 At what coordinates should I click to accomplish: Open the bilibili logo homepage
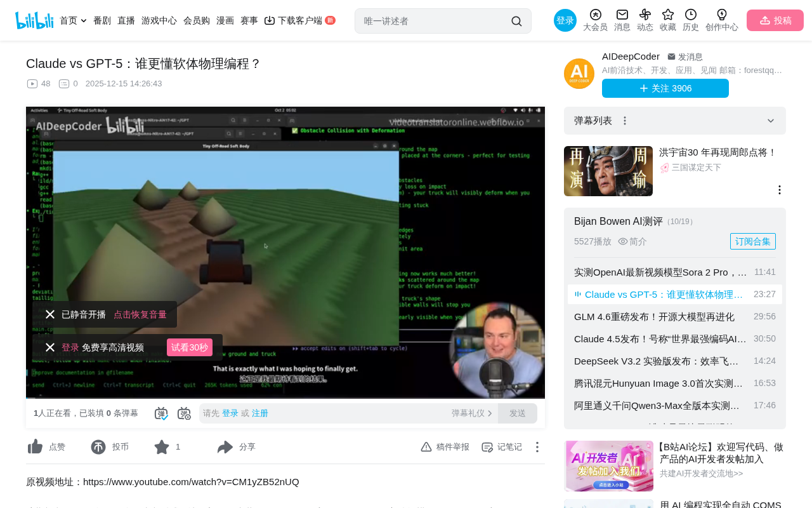[34, 20]
